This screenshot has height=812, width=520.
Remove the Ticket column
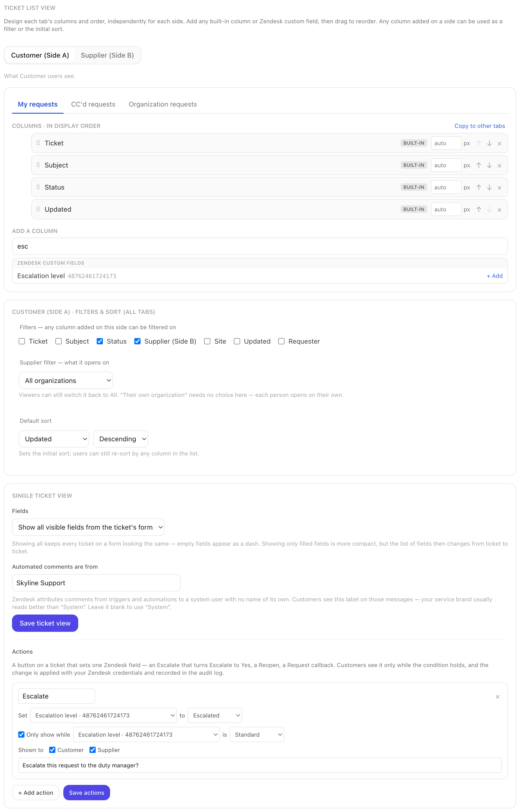click(x=499, y=143)
